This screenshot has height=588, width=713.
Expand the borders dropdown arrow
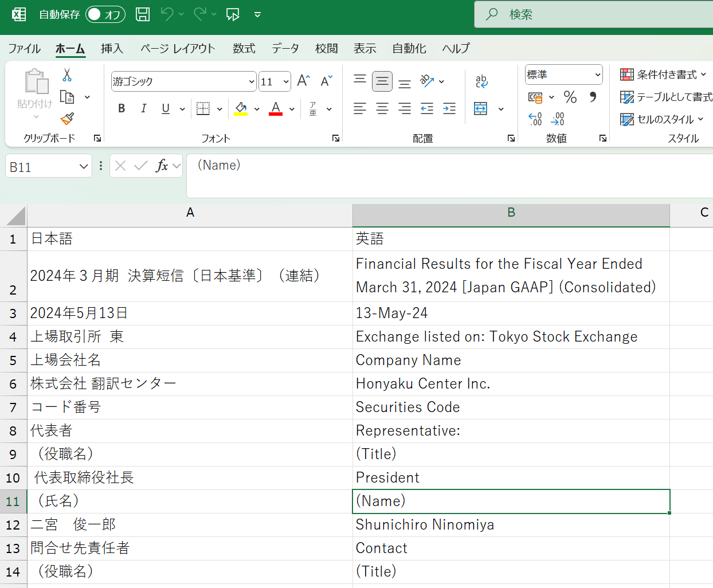coord(220,108)
